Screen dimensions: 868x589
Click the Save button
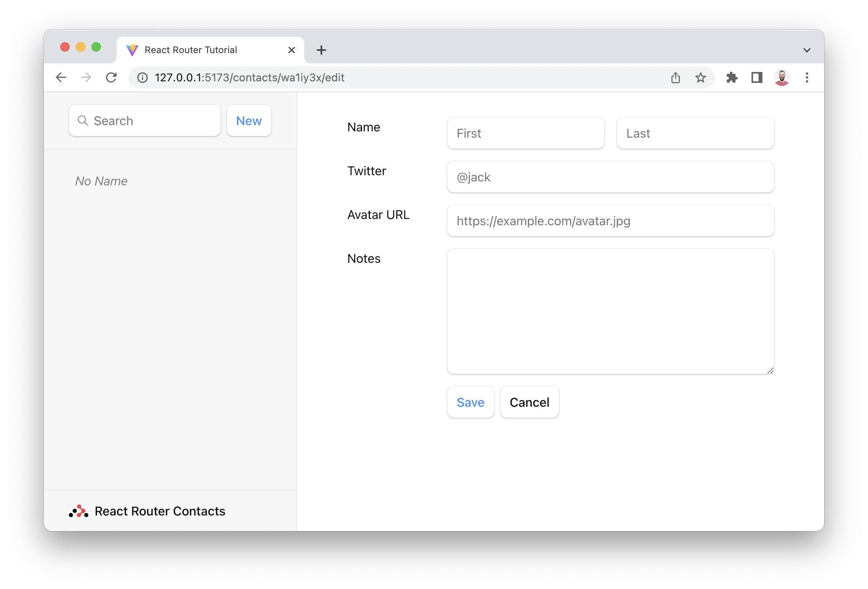[x=470, y=402]
